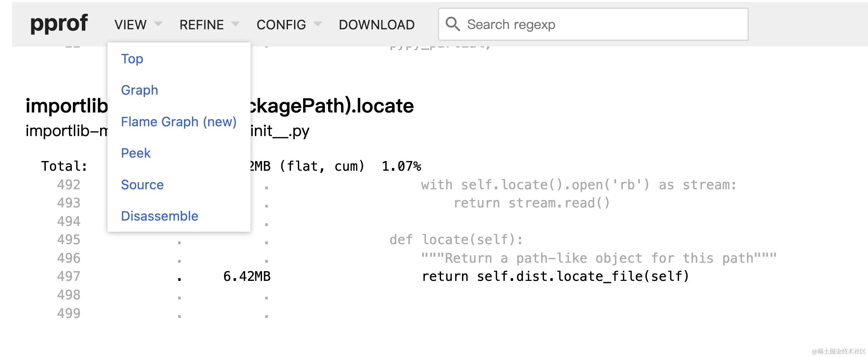Click the 6.42MB value on line 497
The height and width of the screenshot is (357, 868).
pyautogui.click(x=247, y=276)
